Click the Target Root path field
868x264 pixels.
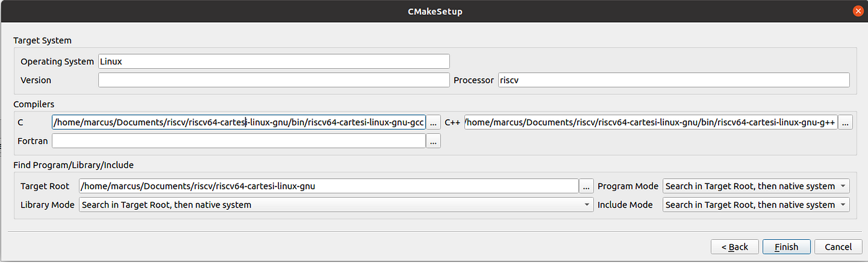pos(329,186)
